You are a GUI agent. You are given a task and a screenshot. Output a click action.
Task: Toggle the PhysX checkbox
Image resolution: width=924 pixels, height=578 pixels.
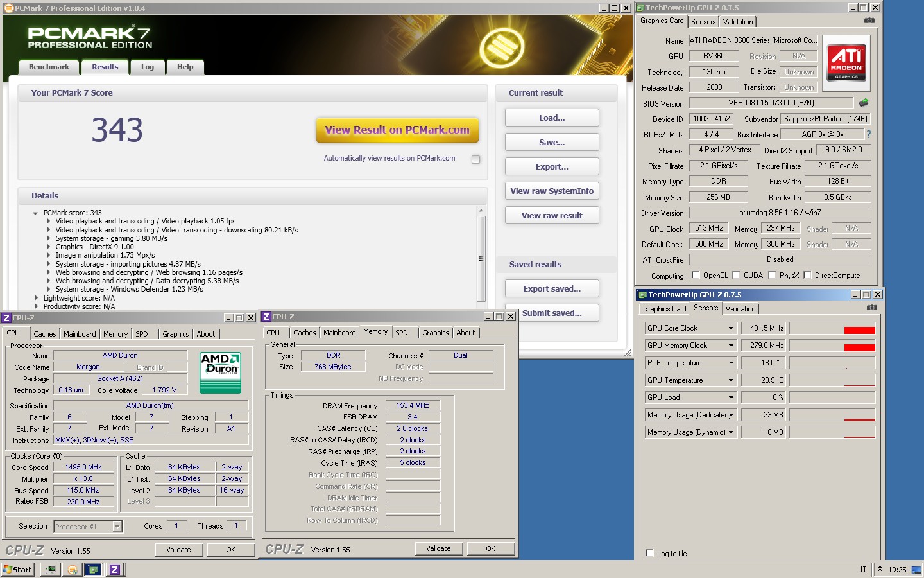[x=772, y=276]
